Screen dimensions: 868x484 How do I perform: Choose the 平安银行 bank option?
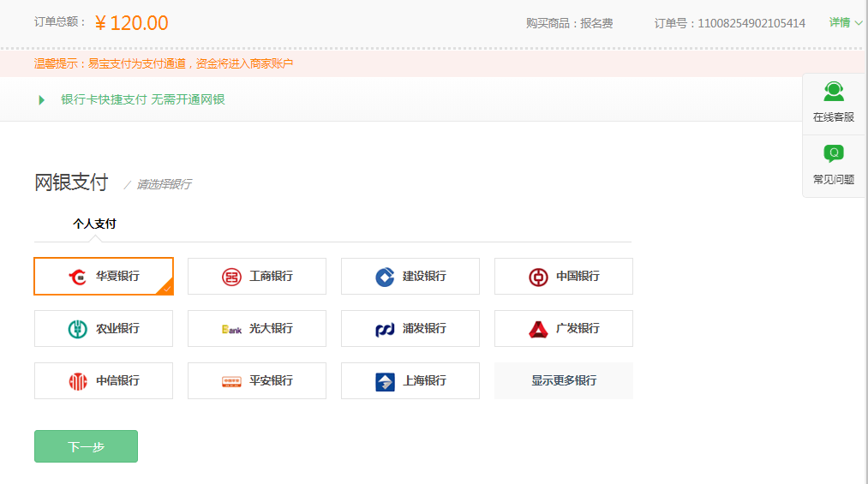pos(257,380)
